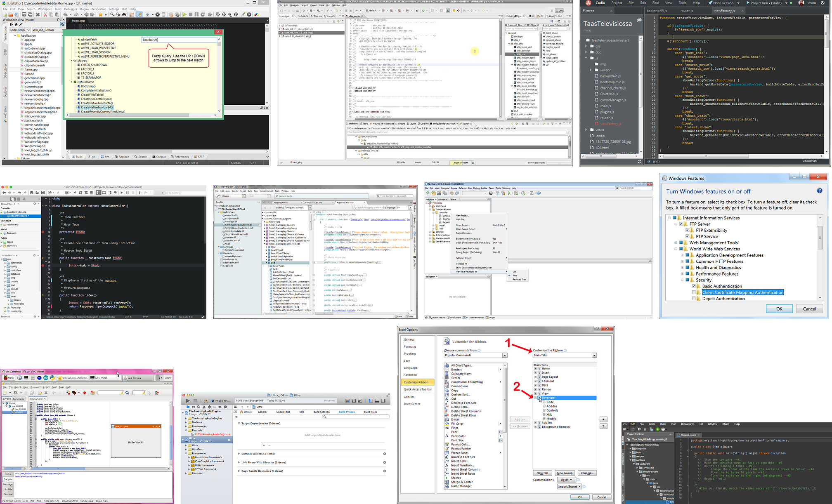Uncheck the Basic Authentication checkbox

click(x=694, y=286)
